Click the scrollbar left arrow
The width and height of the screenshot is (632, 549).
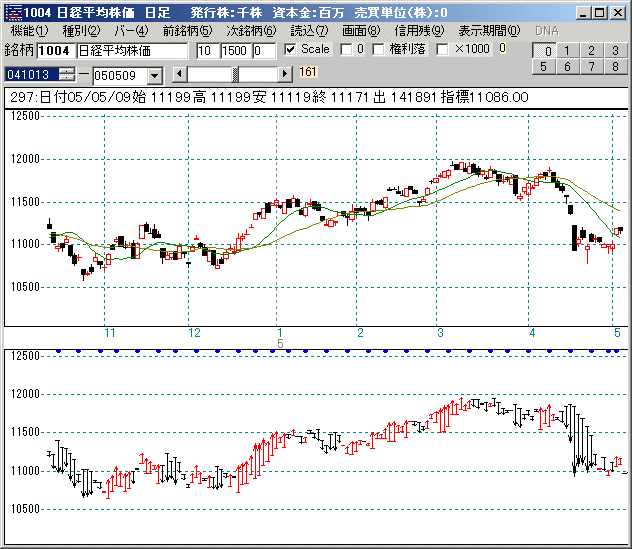click(x=179, y=74)
